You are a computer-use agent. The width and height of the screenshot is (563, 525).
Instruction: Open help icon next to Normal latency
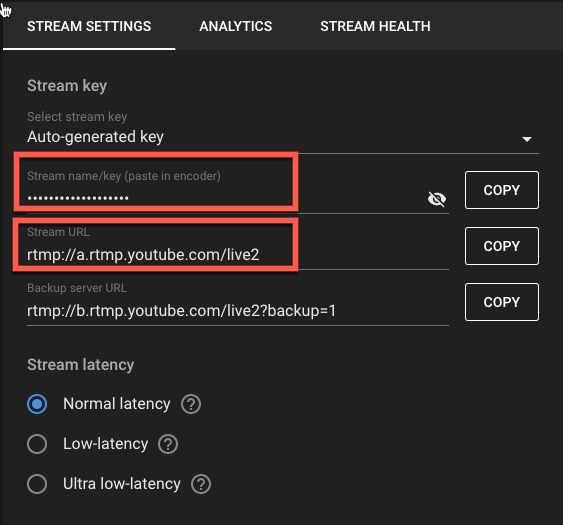191,404
